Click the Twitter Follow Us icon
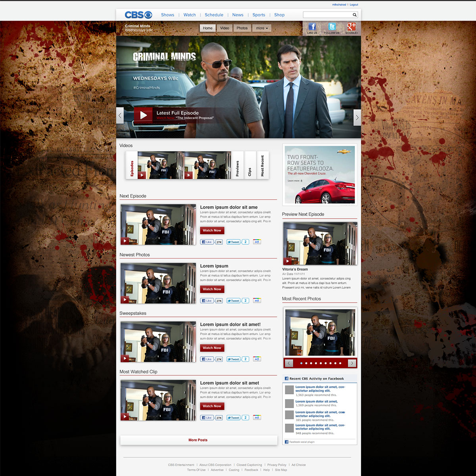This screenshot has height=476, width=476. coord(332,27)
